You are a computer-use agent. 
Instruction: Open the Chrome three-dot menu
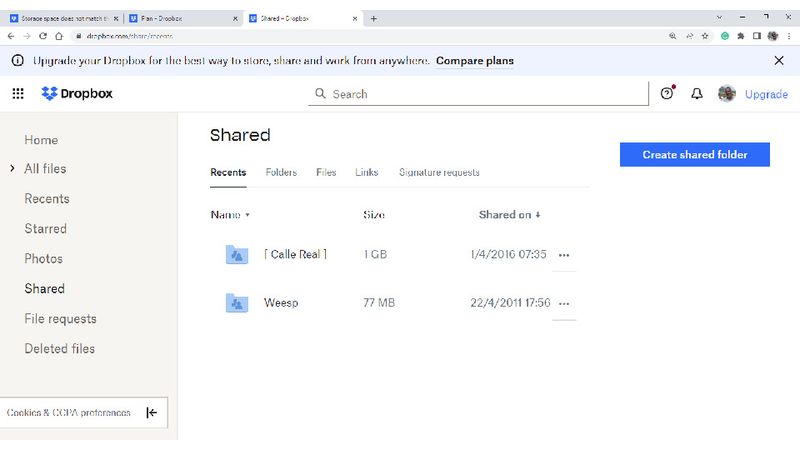pos(789,36)
